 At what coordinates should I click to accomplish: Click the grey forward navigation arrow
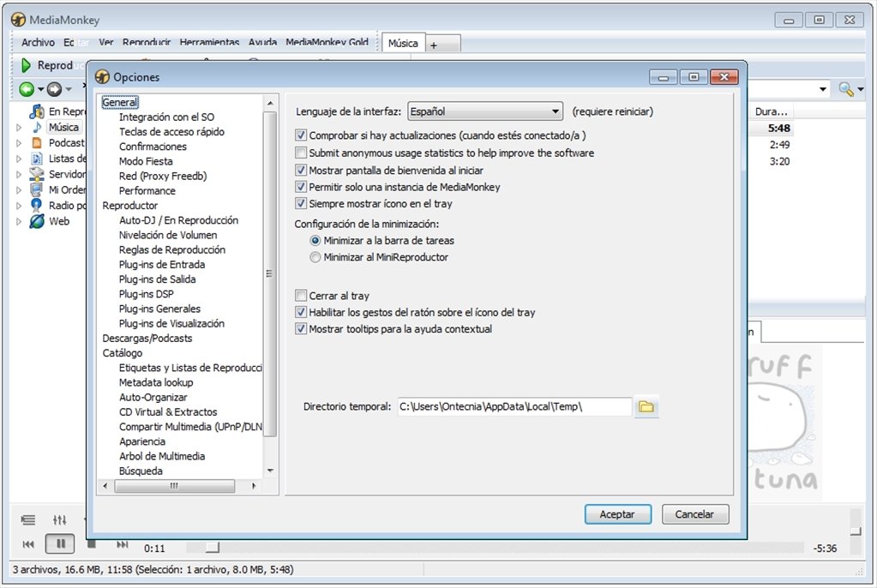54,89
